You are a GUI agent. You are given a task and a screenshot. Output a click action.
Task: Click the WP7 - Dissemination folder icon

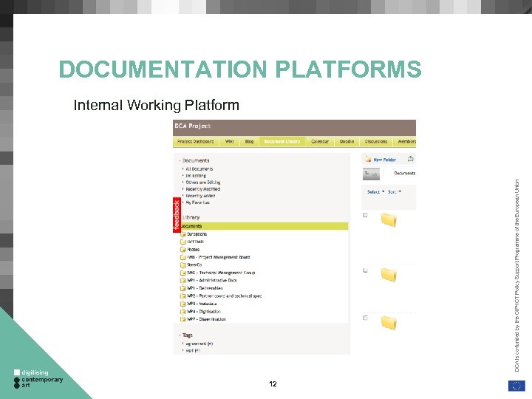[x=183, y=319]
